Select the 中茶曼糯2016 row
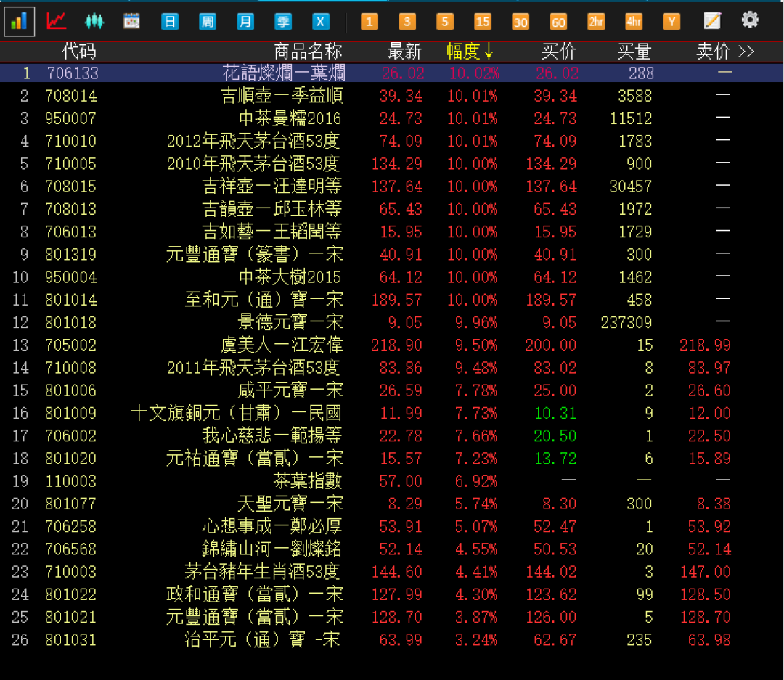Screen dimensions: 784x680 391,118
